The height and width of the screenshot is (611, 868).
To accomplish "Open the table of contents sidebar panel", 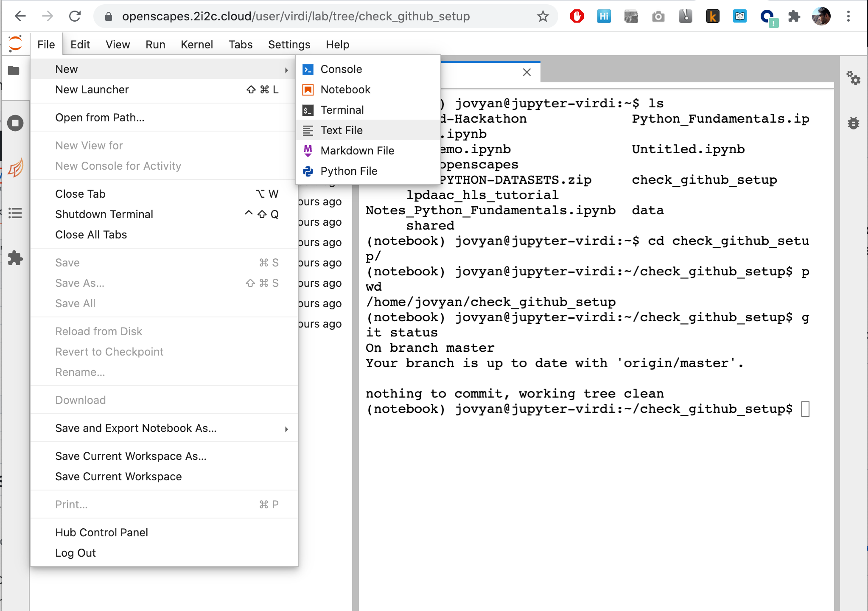I will tap(15, 213).
